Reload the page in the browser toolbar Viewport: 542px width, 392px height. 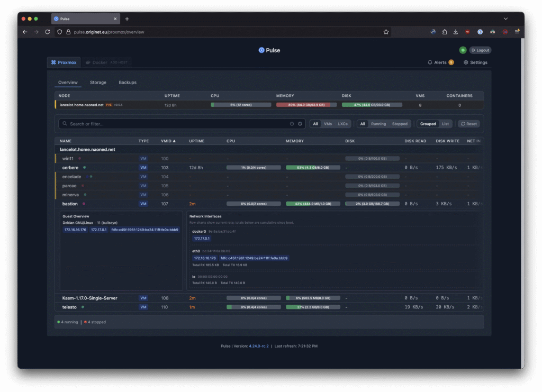[48, 32]
